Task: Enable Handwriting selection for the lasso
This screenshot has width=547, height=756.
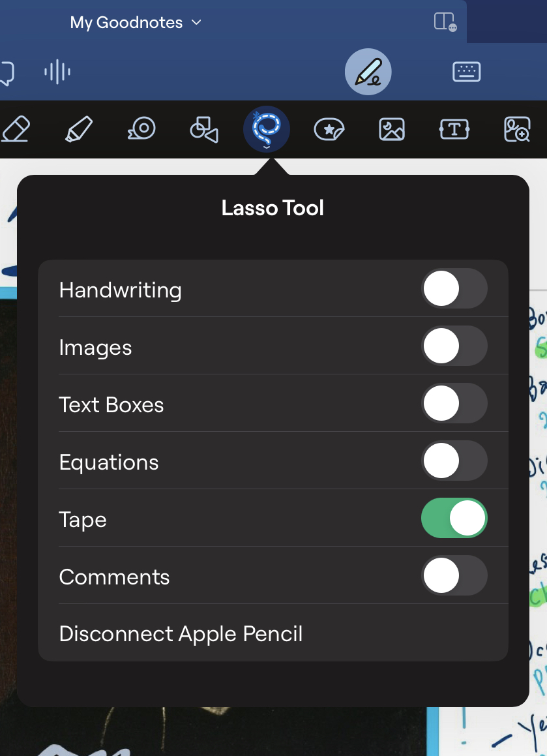Action: click(454, 289)
